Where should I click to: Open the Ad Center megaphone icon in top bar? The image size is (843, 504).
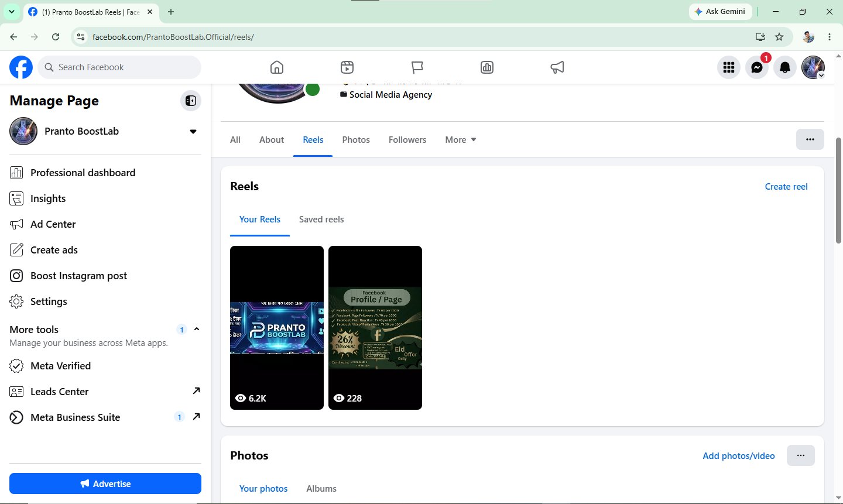(557, 67)
